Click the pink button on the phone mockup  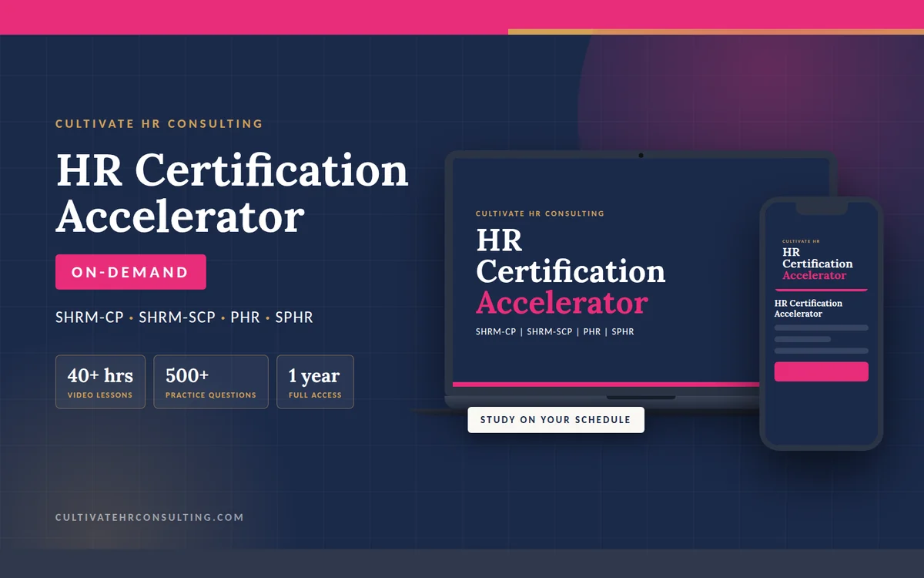(x=821, y=371)
